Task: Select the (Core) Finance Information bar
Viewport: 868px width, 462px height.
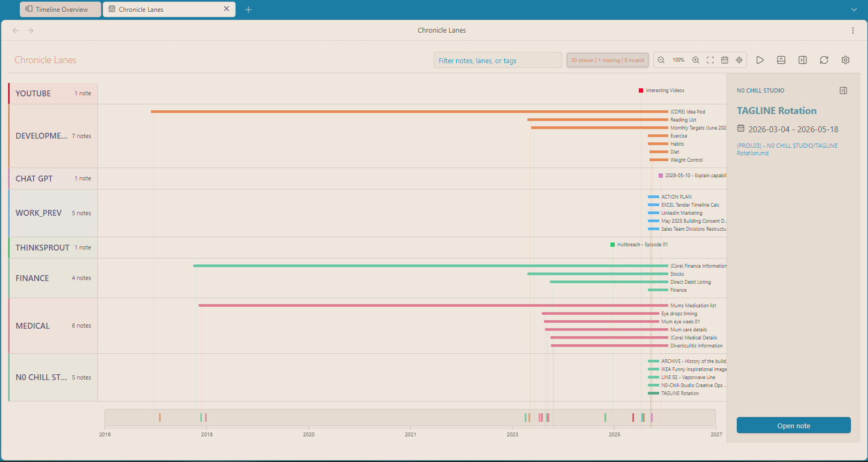Action: click(431, 266)
